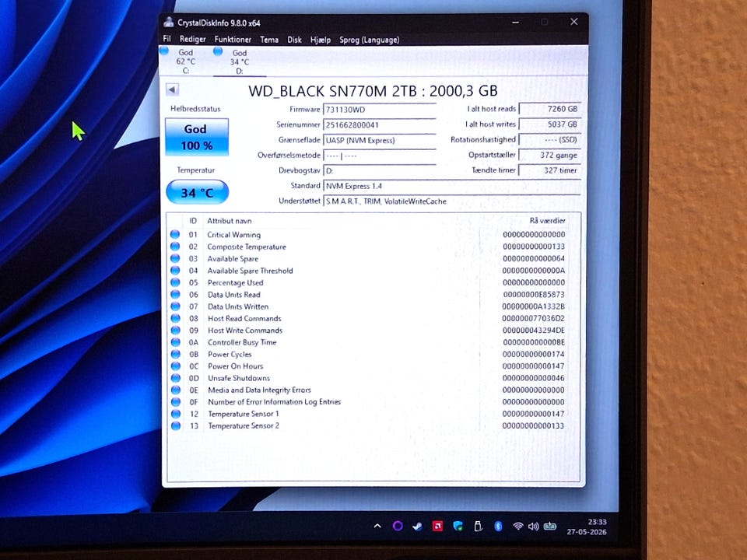Click the blue status dot of disk C:
The height and width of the screenshot is (560, 747).
[x=164, y=51]
